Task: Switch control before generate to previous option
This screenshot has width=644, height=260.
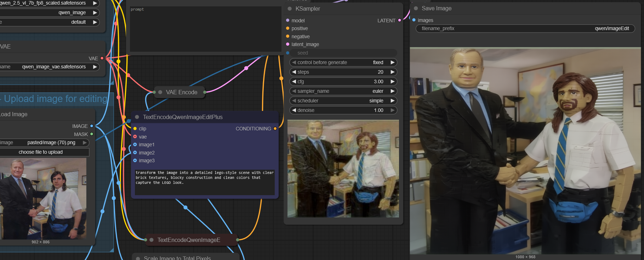Action: pyautogui.click(x=294, y=62)
